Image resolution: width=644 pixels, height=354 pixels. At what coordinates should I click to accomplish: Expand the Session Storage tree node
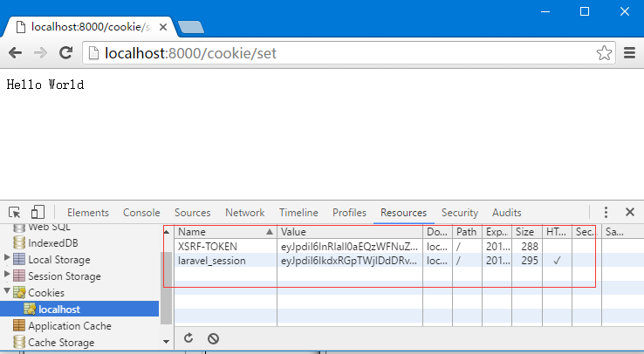pos(7,274)
